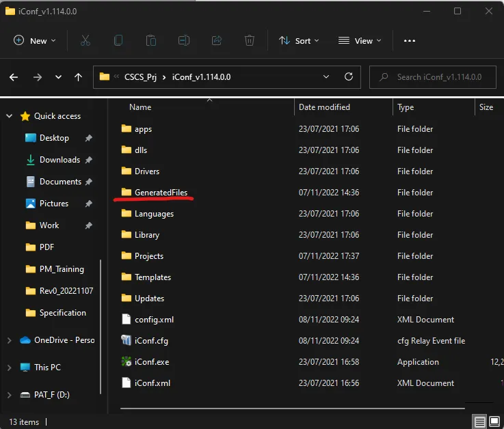
Task: Select Desktop in Quick access
Action: tap(54, 138)
